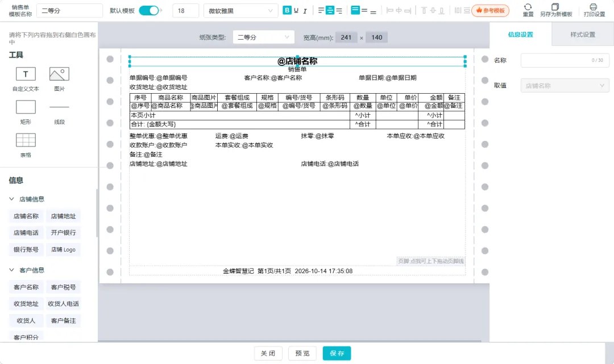Align selected elements to left edge

point(389,11)
